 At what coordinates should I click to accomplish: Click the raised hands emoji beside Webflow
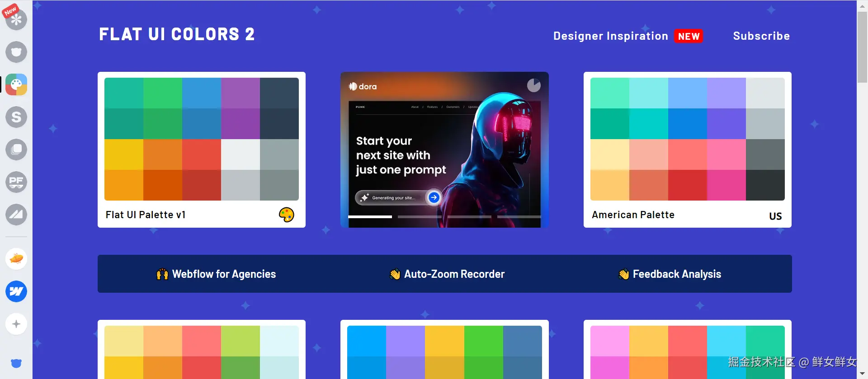[162, 274]
